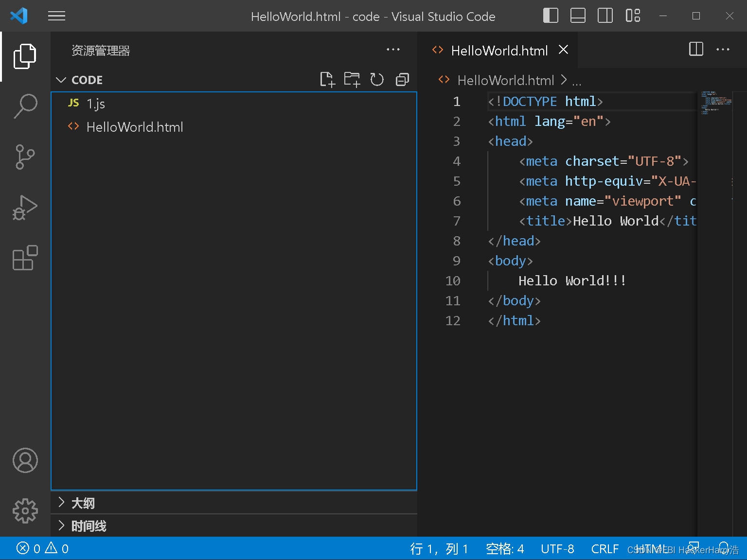Toggle bottom panel visibility
This screenshot has height=560, width=747.
[578, 16]
